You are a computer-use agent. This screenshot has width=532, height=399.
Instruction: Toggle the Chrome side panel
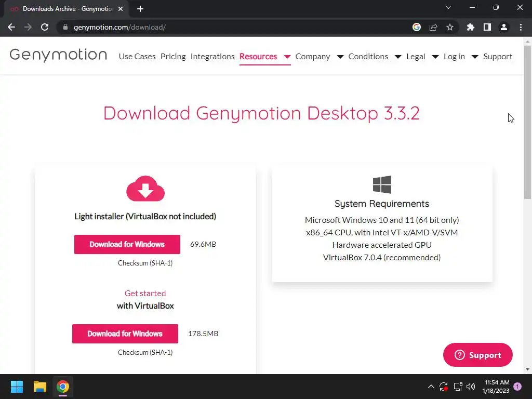(x=487, y=27)
